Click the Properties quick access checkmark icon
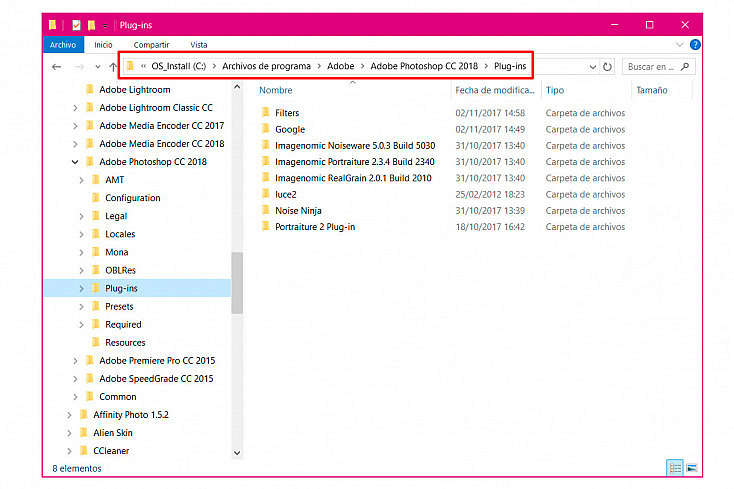The image size is (734, 489). [76, 25]
